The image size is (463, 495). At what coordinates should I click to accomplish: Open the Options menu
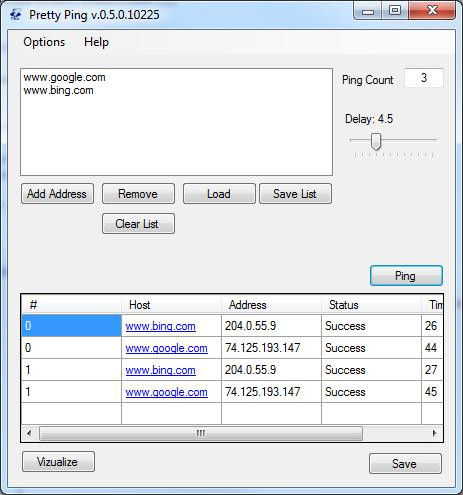coord(44,42)
